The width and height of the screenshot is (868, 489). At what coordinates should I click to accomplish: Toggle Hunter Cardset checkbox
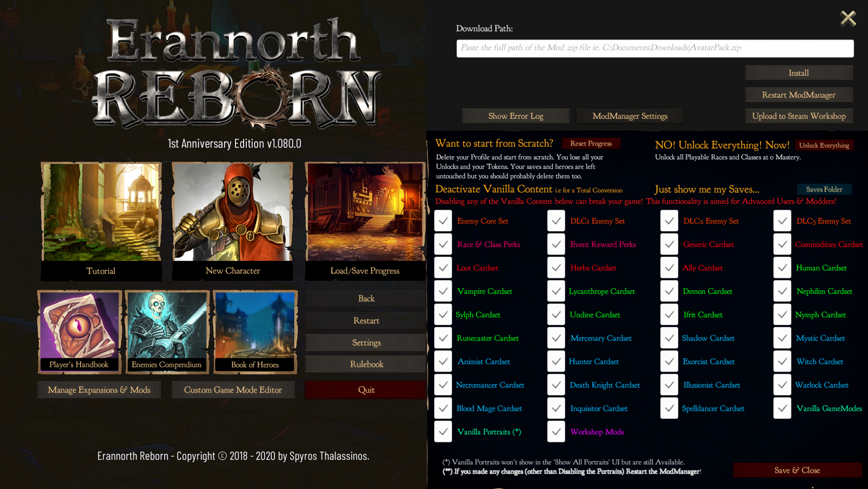coord(556,362)
